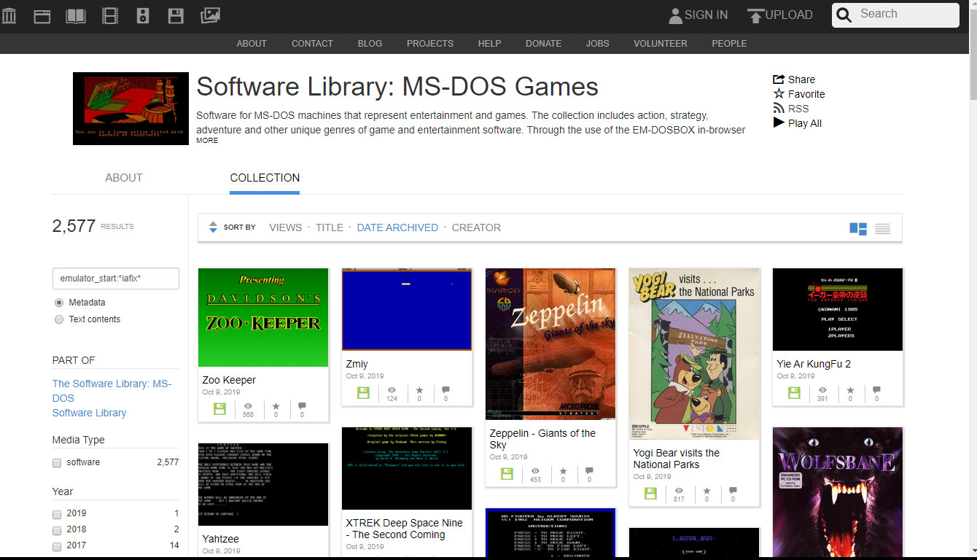Switch to the ABOUT tab
Screen dimensions: 977x560
124,178
